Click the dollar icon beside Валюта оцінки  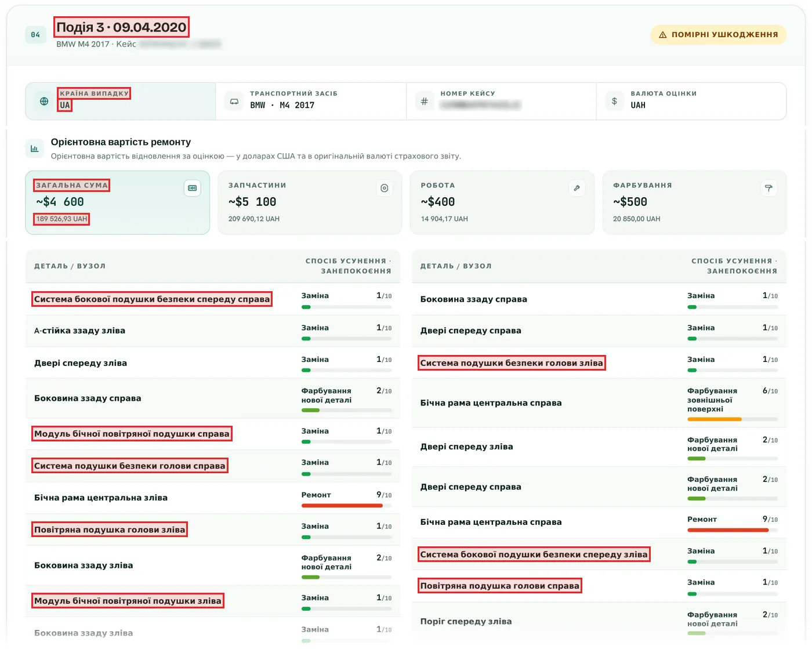[x=615, y=101]
